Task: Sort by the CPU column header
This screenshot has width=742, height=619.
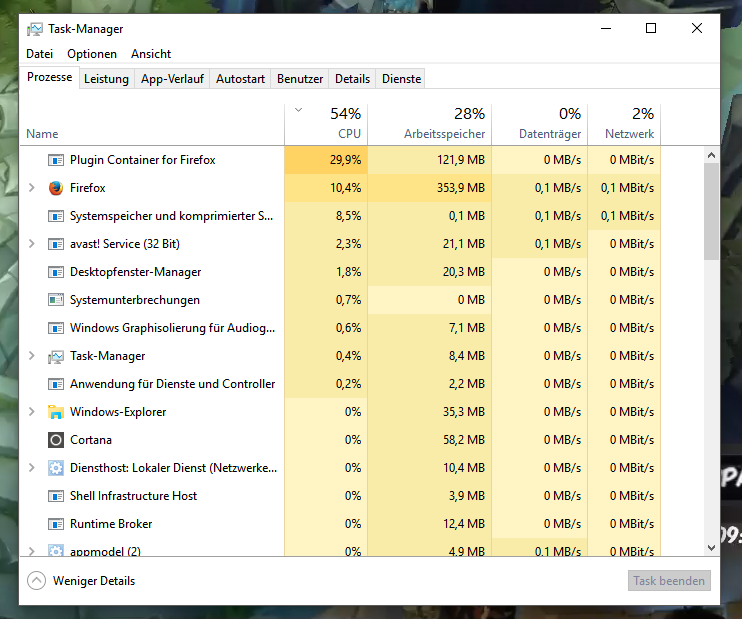Action: [326, 125]
